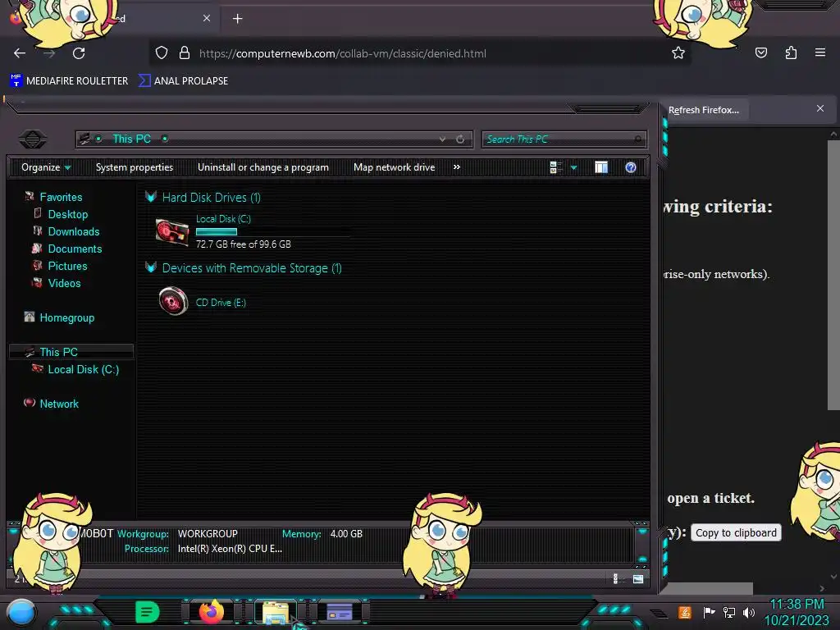Click 72.7 GB free of 99.6 GB text
The height and width of the screenshot is (630, 840).
click(x=243, y=244)
